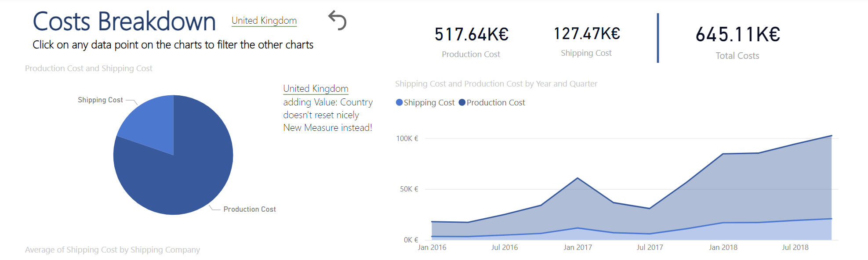
Task: Select the Average of Shipping Cost by Shipping Company title
Action: click(x=112, y=249)
